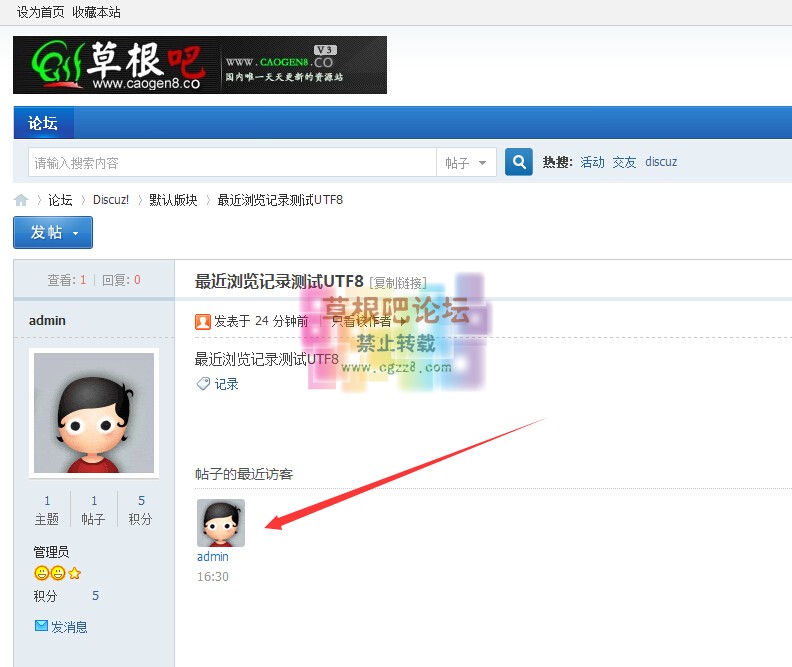Open 最近浏览记录测试UTF8 breadcrumb link
Viewport: 792px width, 667px height.
(x=280, y=200)
